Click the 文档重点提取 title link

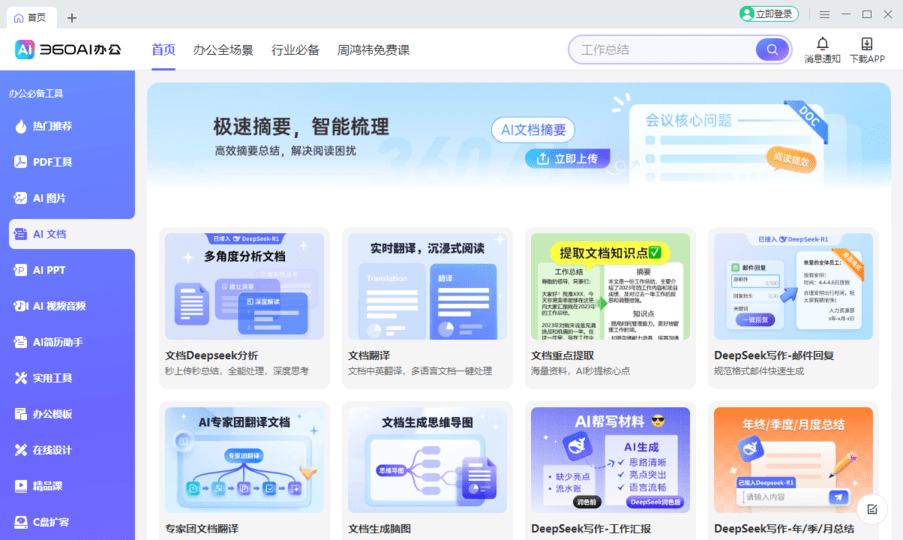[562, 355]
